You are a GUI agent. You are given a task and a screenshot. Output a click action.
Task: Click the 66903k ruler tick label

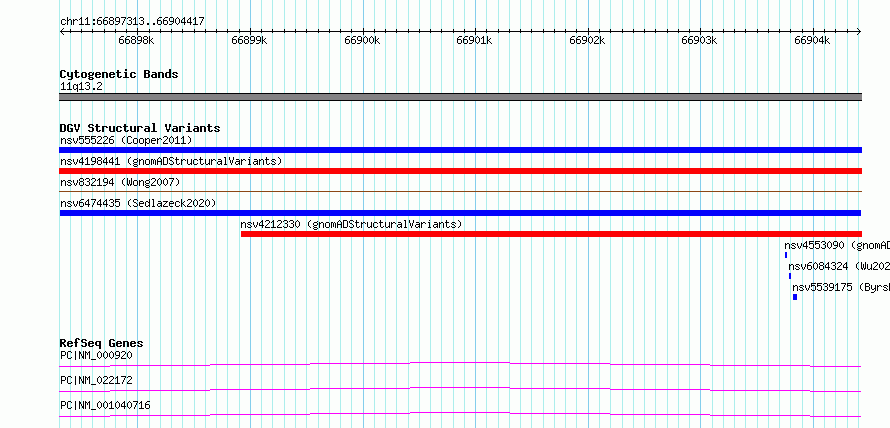pyautogui.click(x=699, y=40)
